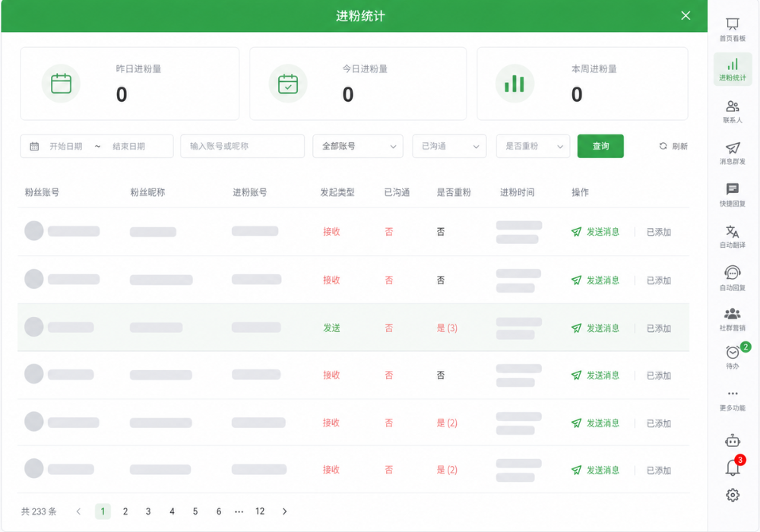Open the 待办 alarm clock icon
The height and width of the screenshot is (532, 760).
[x=733, y=352]
